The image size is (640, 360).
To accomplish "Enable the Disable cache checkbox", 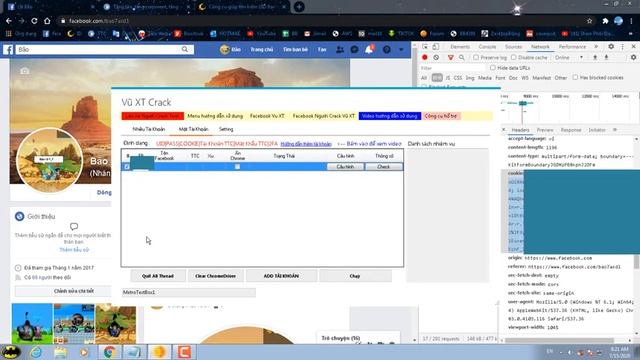I will pos(513,58).
